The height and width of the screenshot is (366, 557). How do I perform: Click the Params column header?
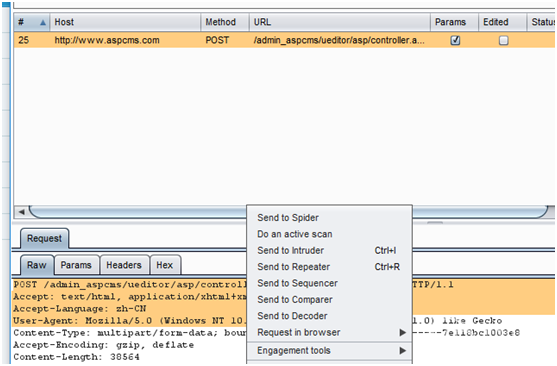(454, 22)
